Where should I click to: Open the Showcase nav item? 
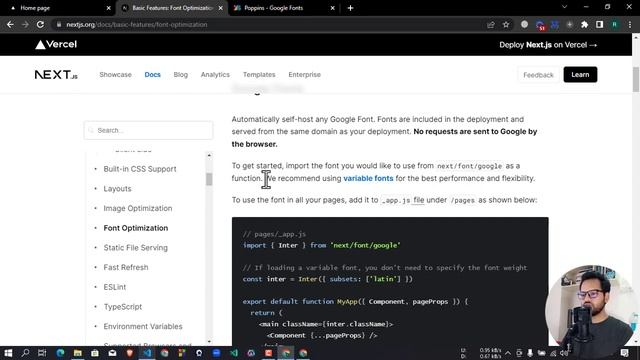(x=116, y=75)
